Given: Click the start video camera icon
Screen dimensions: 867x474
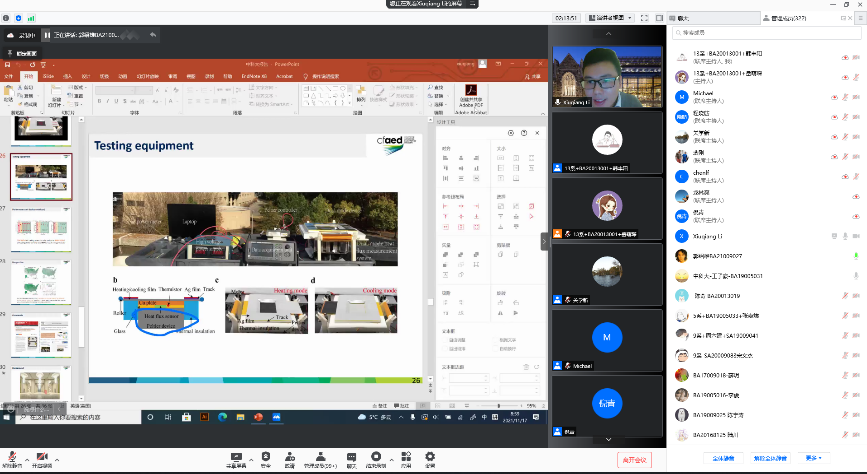Looking at the screenshot, I should pos(43,457).
